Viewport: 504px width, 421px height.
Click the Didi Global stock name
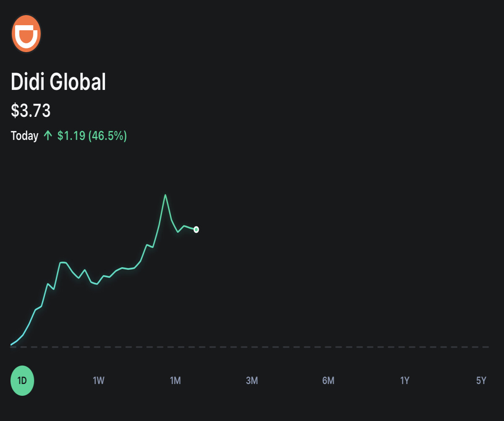tap(58, 82)
